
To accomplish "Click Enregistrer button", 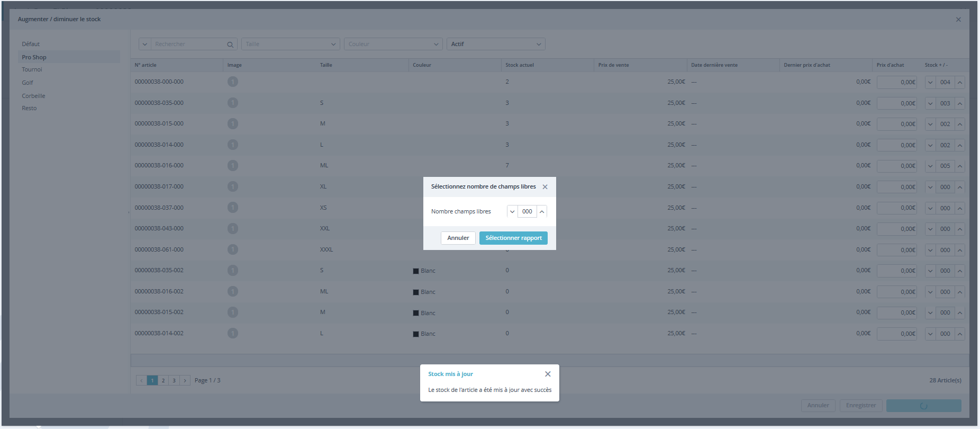I will [x=861, y=406].
